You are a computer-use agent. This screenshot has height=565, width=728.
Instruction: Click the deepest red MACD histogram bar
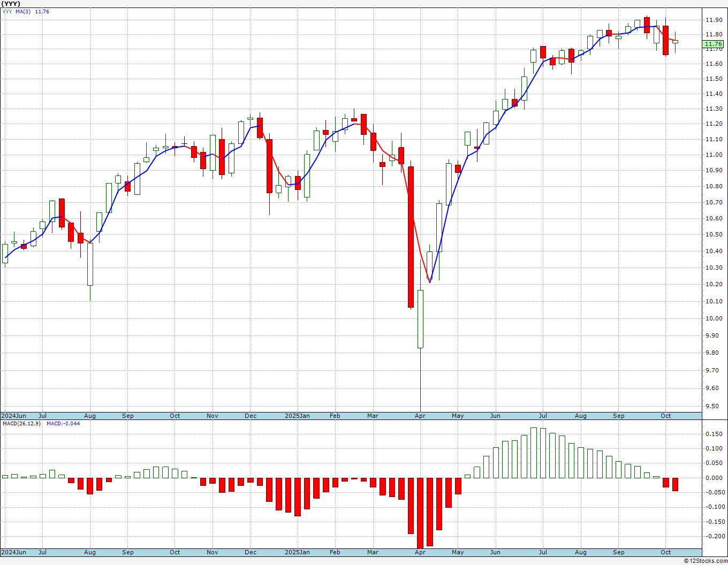[x=420, y=513]
